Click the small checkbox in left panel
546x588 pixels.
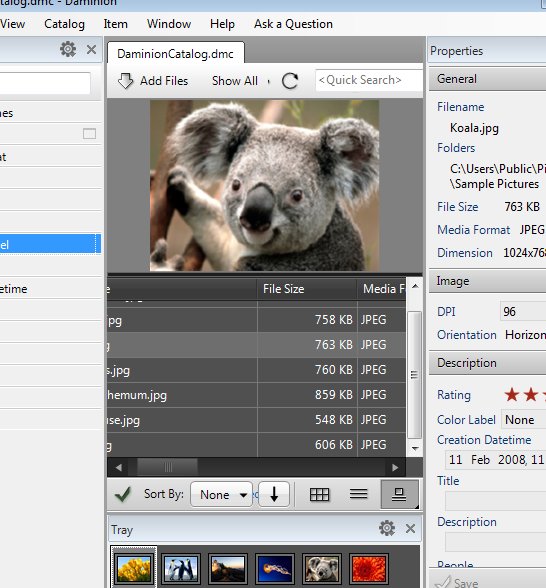click(x=89, y=134)
